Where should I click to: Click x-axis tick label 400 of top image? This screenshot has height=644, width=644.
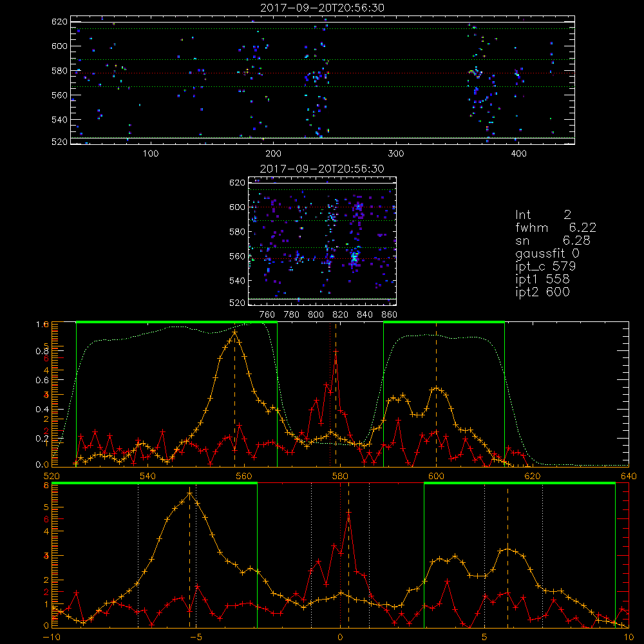[x=518, y=154]
